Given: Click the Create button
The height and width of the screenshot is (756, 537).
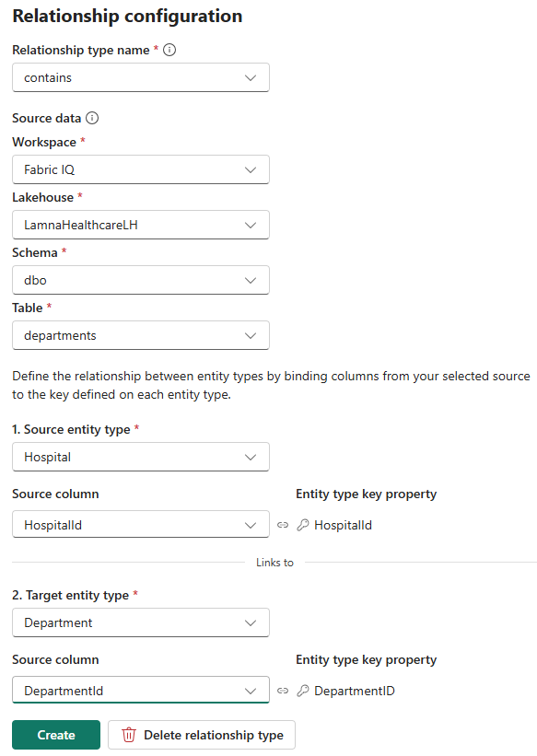Looking at the screenshot, I should point(55,735).
